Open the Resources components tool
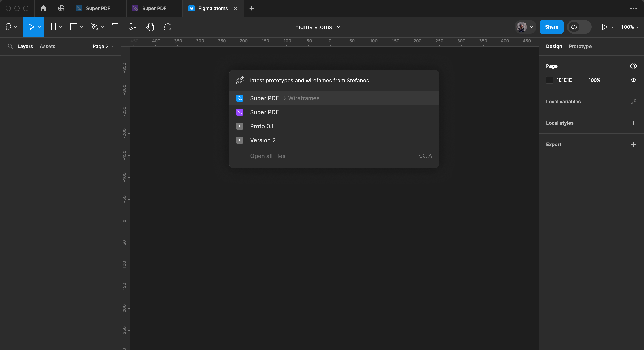This screenshot has width=644, height=350. click(x=133, y=27)
